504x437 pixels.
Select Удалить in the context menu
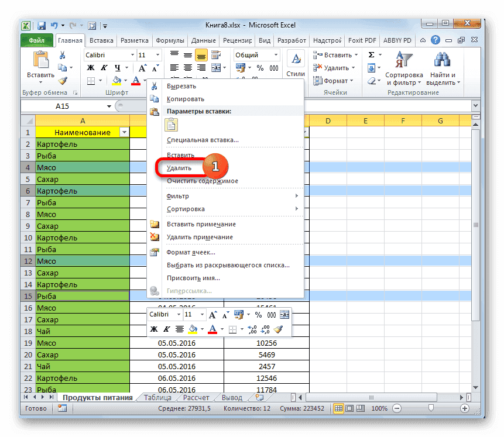[177, 167]
